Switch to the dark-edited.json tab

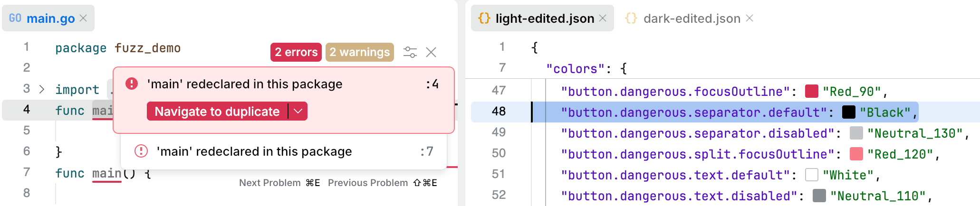click(692, 19)
